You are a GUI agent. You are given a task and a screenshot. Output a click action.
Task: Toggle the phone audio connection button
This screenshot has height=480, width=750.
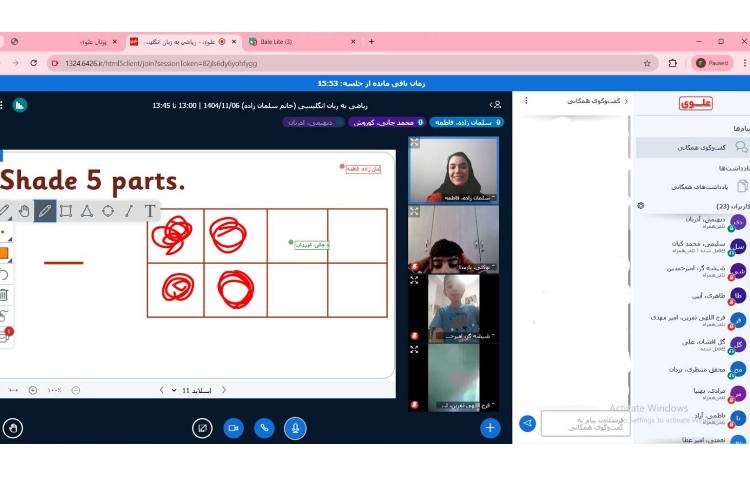coord(264,428)
